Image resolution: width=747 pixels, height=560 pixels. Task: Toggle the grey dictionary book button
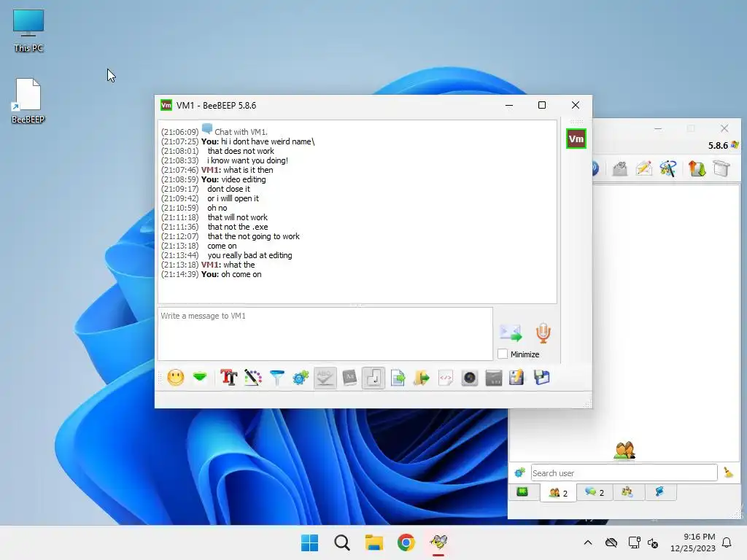(x=349, y=378)
